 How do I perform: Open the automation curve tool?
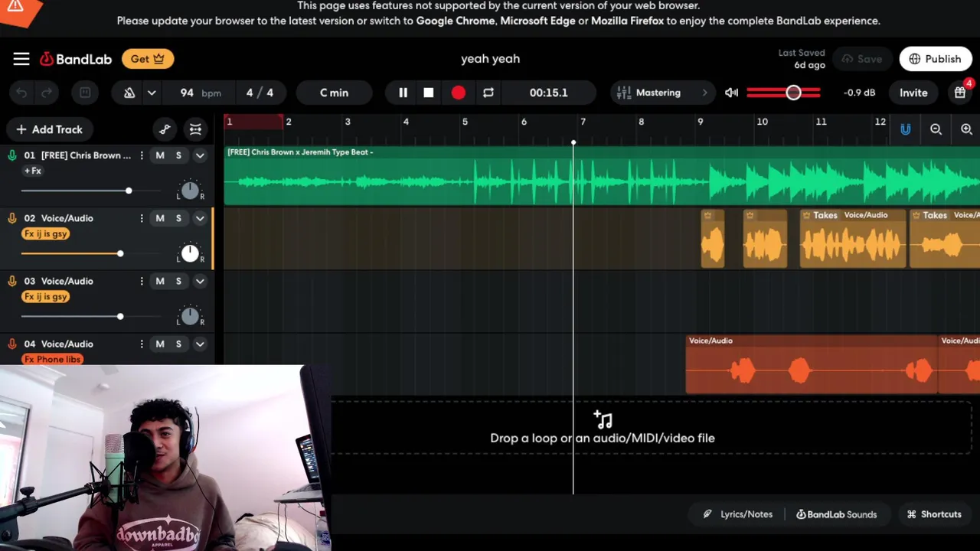click(165, 129)
